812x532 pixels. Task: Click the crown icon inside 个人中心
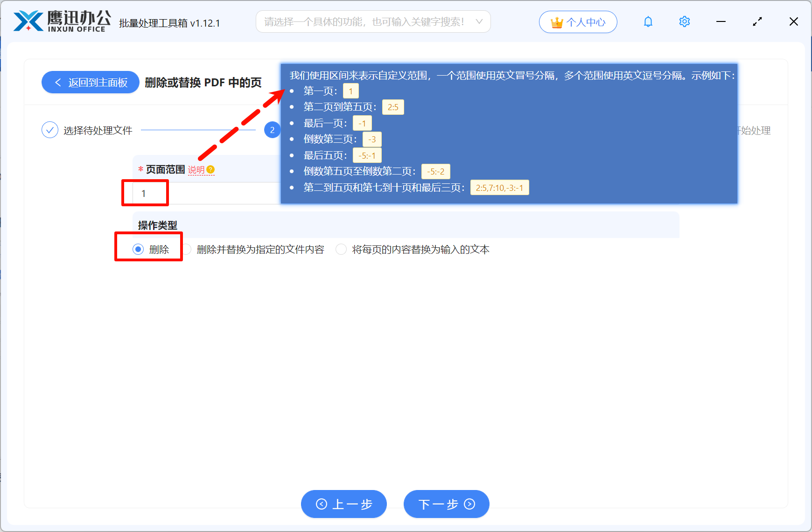[557, 21]
